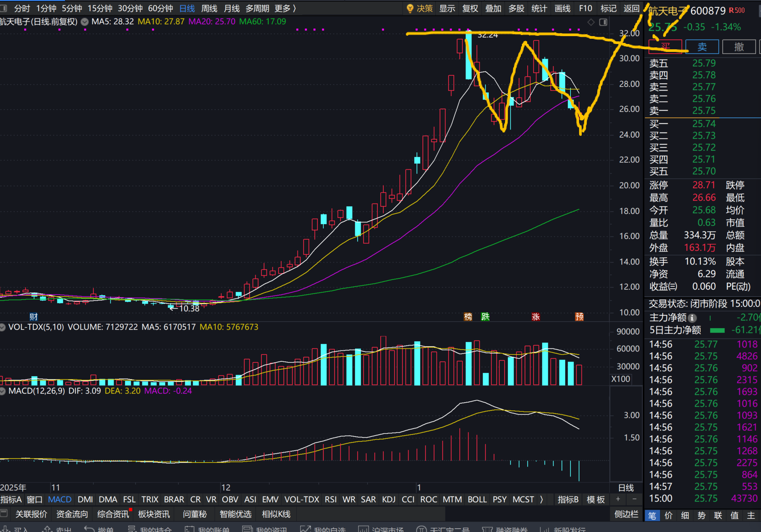This screenshot has height=532, width=761.
Task: Click the red 买 buy button
Action: click(665, 47)
